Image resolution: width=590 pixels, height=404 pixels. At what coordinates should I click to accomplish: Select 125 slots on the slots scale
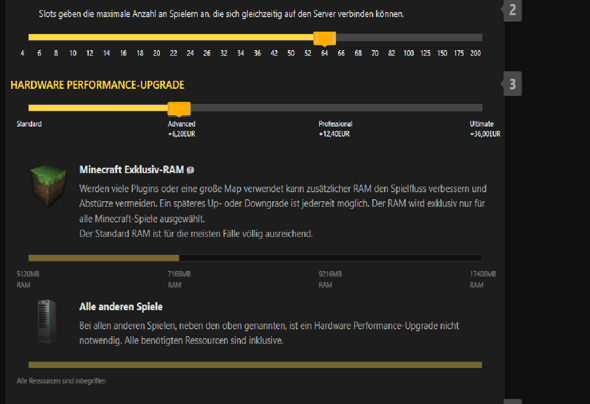click(x=426, y=53)
